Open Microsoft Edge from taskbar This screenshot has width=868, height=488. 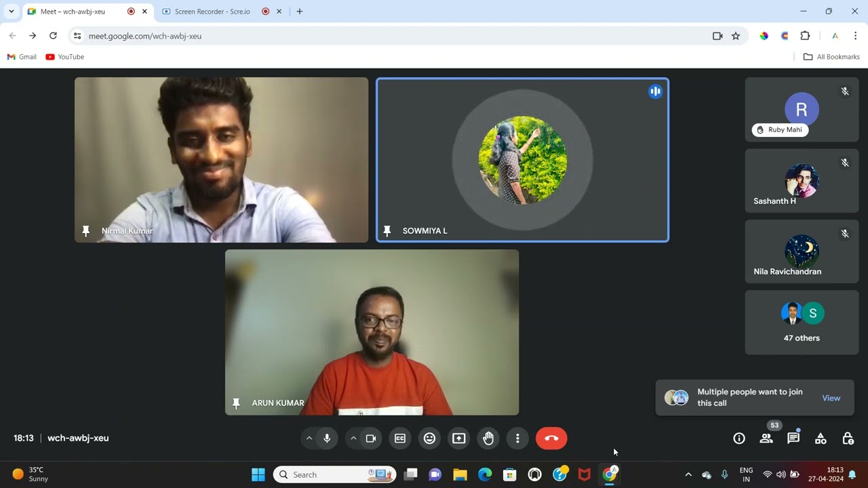click(485, 474)
